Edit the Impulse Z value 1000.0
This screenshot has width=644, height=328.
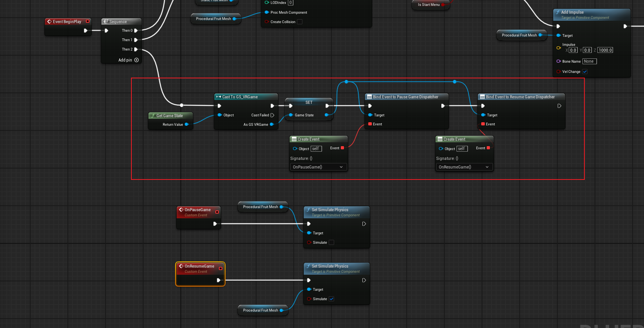[605, 50]
